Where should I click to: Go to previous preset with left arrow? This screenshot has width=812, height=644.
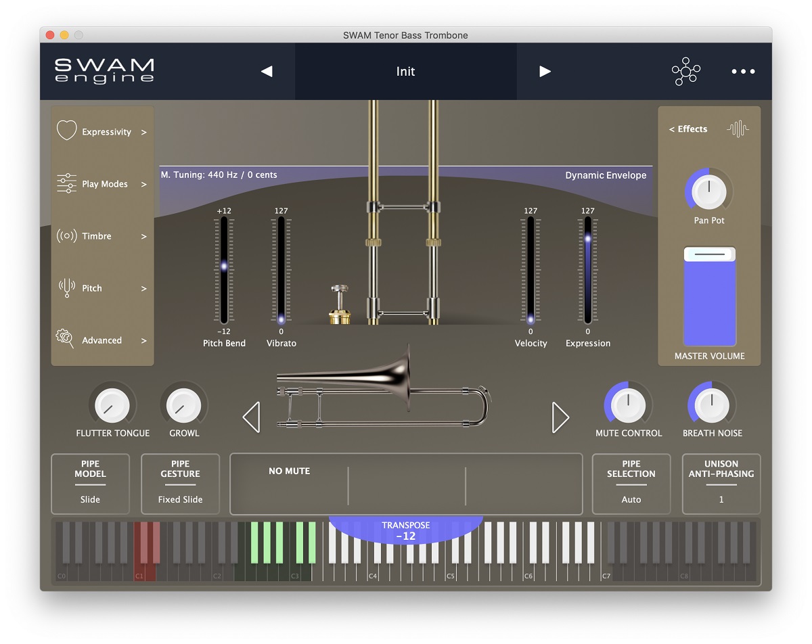[267, 71]
